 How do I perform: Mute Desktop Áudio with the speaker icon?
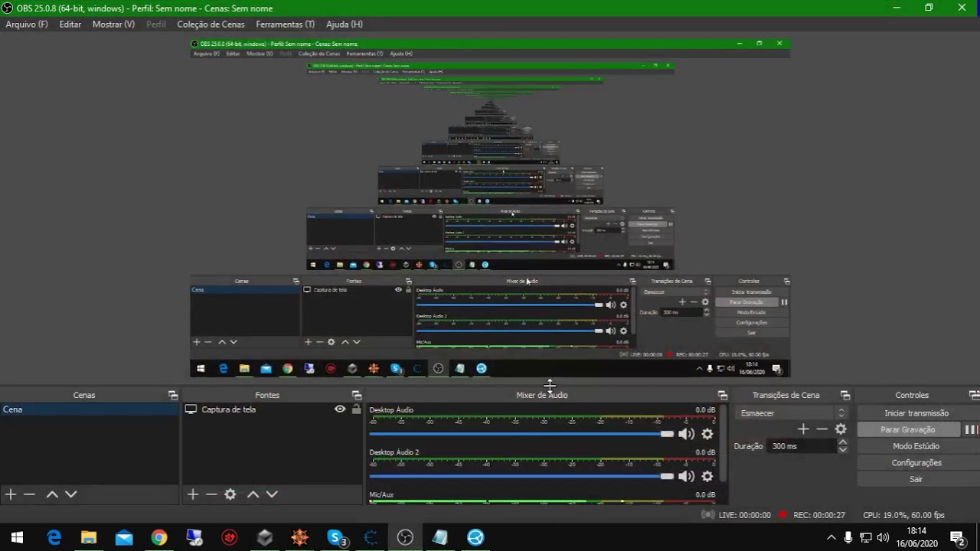click(x=686, y=434)
